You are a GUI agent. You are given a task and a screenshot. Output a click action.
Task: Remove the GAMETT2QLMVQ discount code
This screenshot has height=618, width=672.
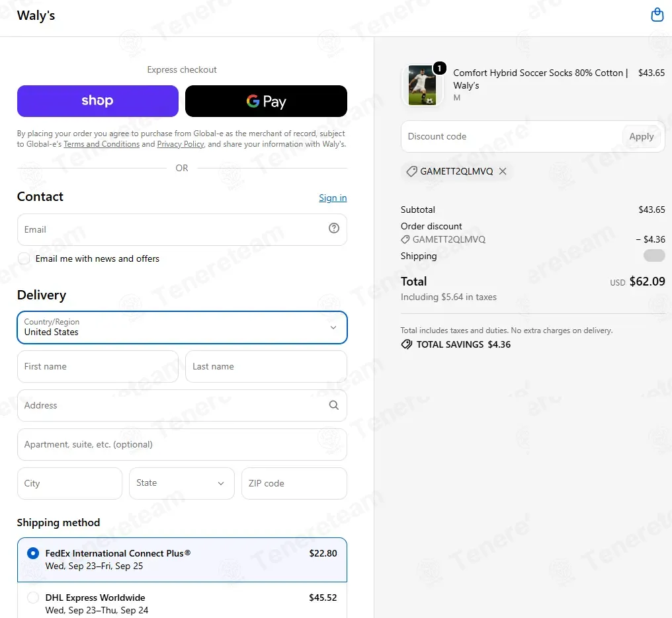pyautogui.click(x=503, y=171)
